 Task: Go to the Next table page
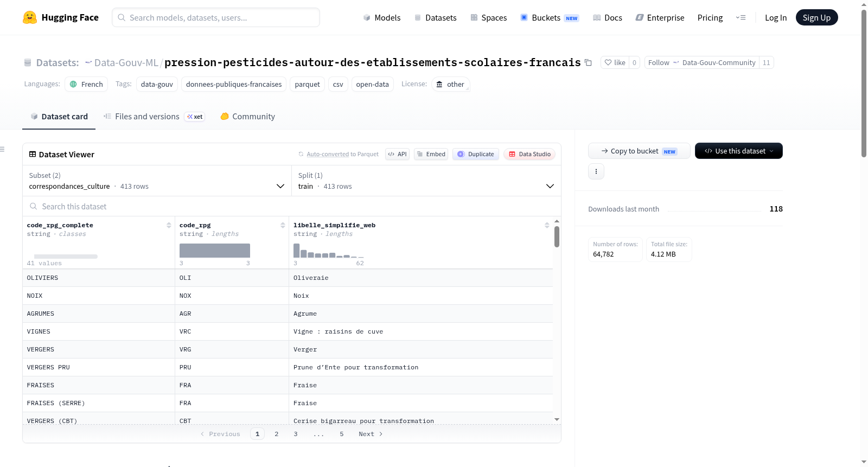[x=371, y=434]
